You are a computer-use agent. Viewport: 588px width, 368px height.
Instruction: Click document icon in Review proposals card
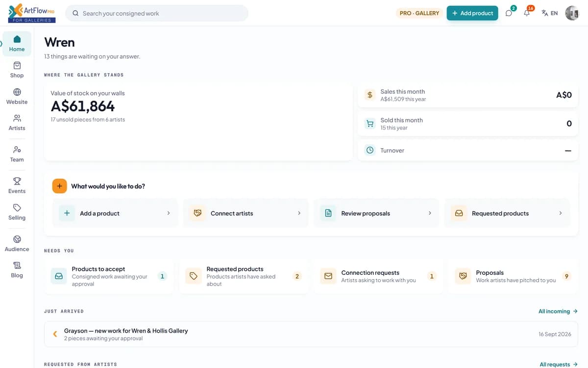click(x=328, y=213)
